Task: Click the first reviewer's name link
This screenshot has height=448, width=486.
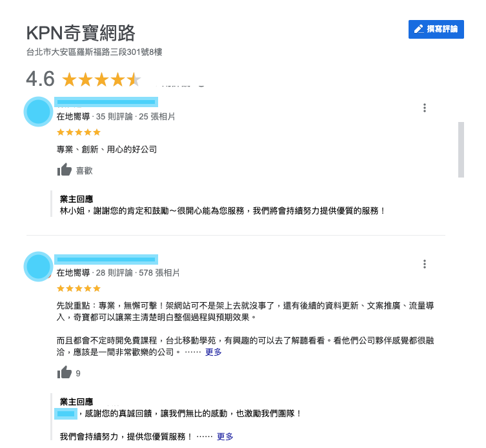Action: (106, 102)
